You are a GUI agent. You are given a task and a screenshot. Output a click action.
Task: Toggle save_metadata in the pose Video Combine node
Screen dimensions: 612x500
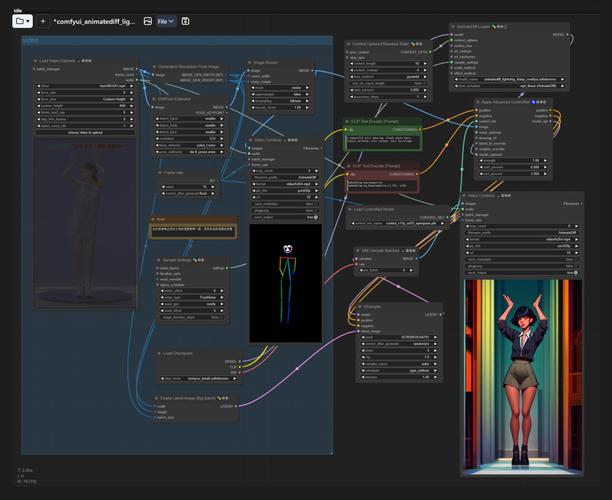(x=286, y=204)
